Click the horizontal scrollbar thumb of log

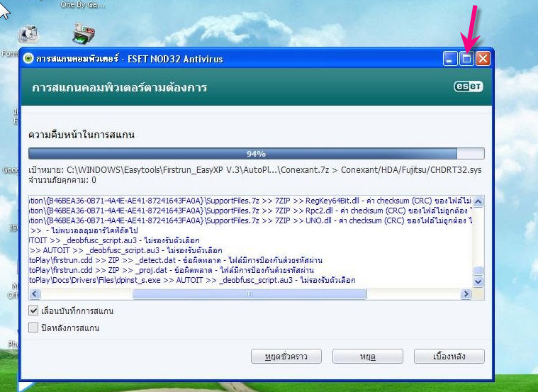point(250,294)
